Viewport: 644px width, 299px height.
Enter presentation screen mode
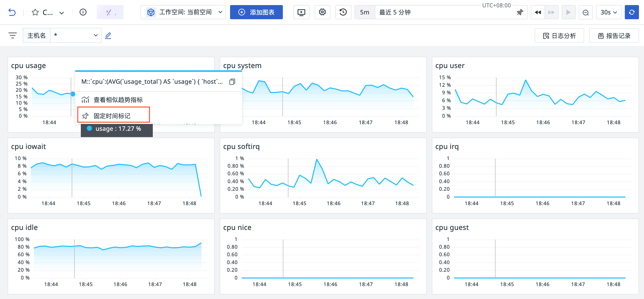[x=301, y=12]
